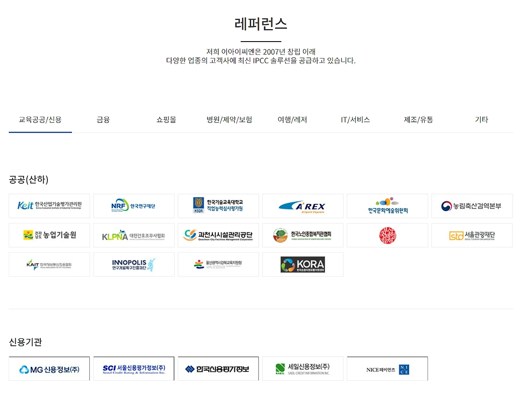Image resolution: width=532 pixels, height=394 pixels.
Task: Click the INNOPOLIS 연구개발특구진흥재단 logo
Action: pos(134,264)
